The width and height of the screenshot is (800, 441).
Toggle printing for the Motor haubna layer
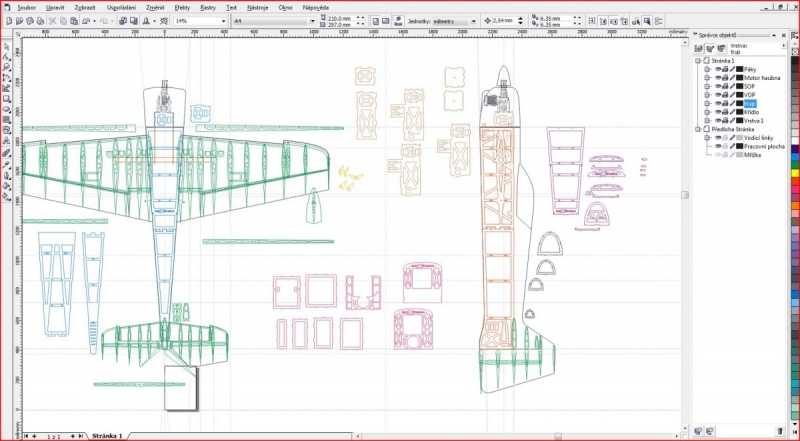point(727,78)
